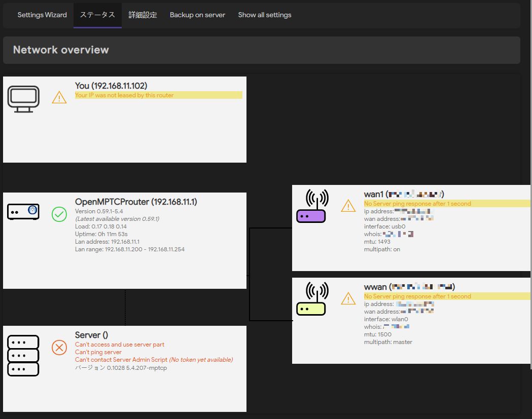
Task: Click the Load: 0.17 0.18 0.14 line
Action: (x=101, y=226)
